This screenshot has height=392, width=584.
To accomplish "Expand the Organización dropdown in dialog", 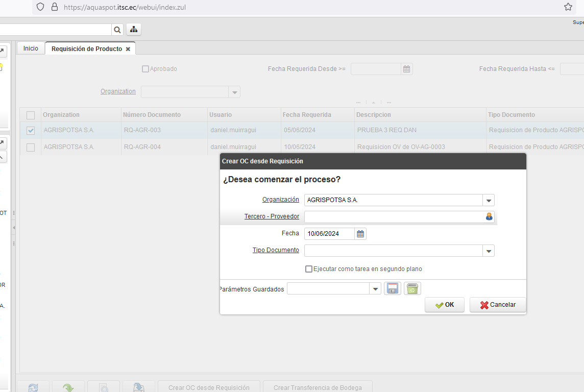I will pos(489,201).
